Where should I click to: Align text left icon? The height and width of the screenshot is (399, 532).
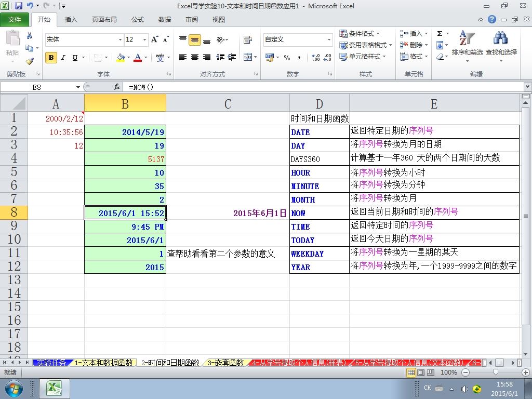(183, 57)
